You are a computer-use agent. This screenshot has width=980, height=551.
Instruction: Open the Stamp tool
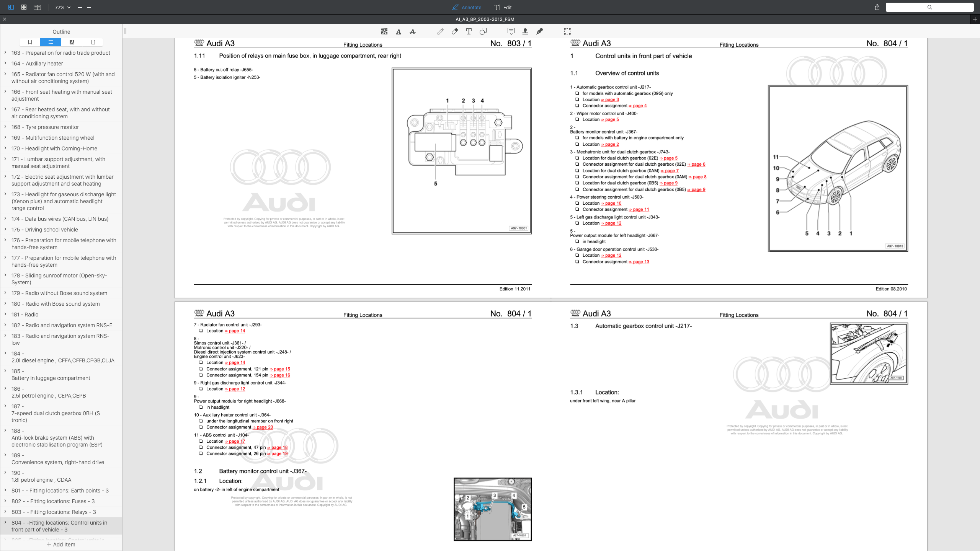pyautogui.click(x=525, y=31)
